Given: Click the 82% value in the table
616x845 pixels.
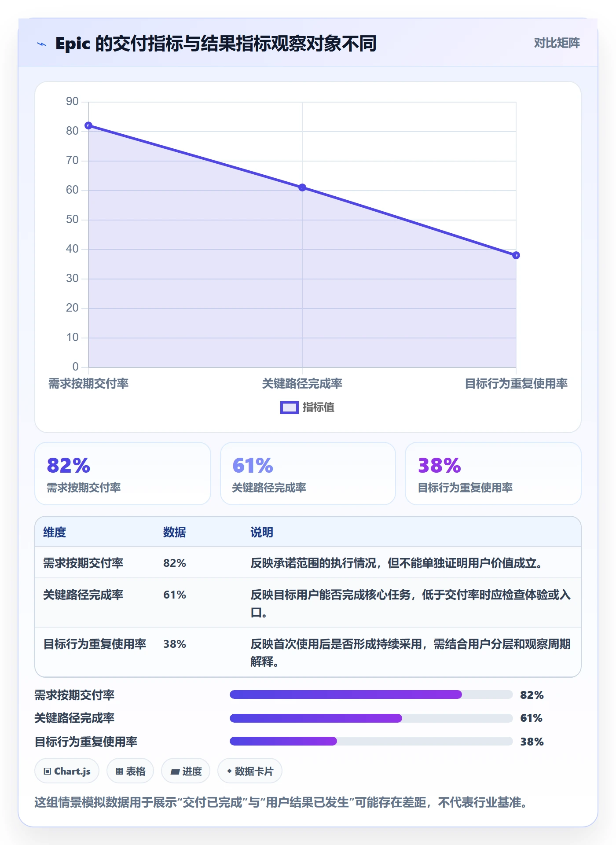Looking at the screenshot, I should (x=175, y=563).
